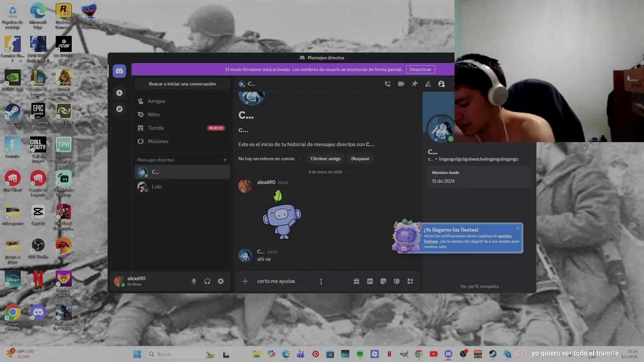Image resolution: width=644 pixels, height=362 pixels.
Task: Click the Bloquear button
Action: tap(360, 159)
